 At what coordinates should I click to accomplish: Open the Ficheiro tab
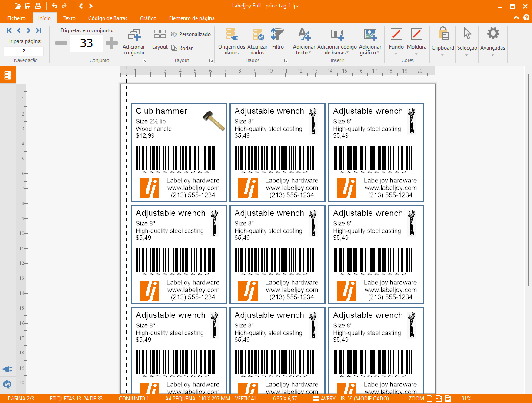pos(17,18)
